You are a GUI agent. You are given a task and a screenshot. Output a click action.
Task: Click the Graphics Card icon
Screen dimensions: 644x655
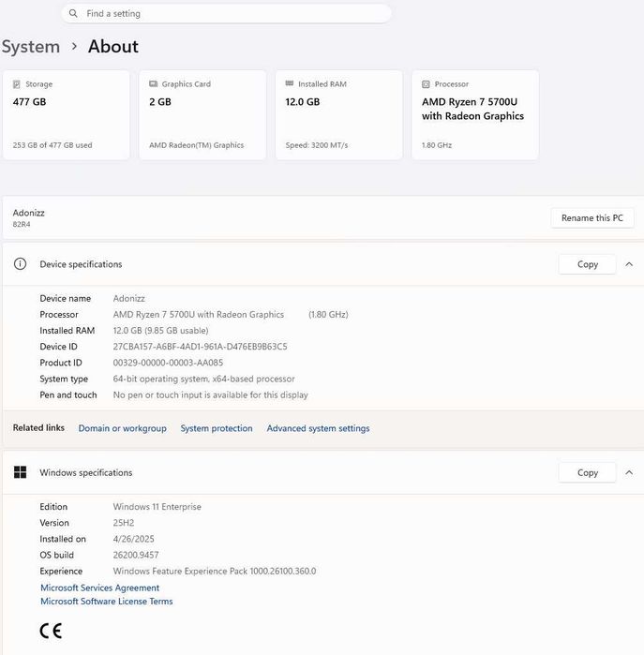tap(154, 84)
